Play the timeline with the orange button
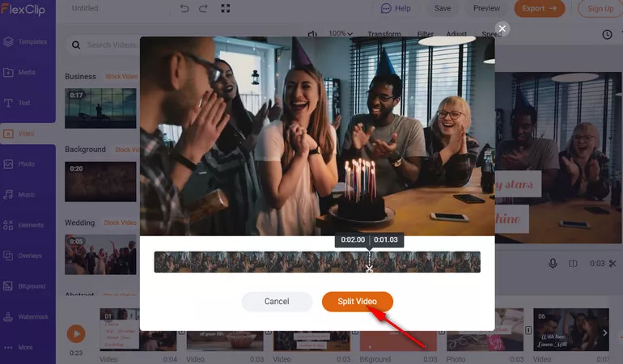 tap(76, 334)
